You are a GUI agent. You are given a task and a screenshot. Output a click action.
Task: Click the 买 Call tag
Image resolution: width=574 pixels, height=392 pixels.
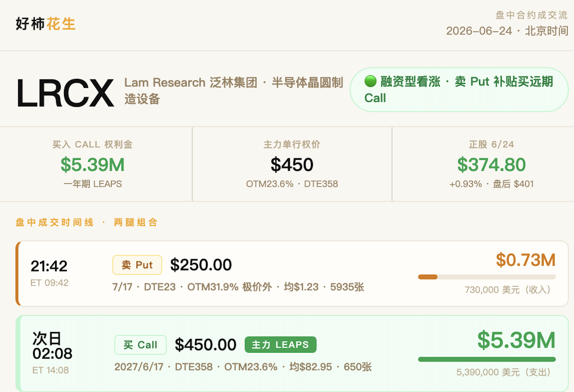(140, 345)
